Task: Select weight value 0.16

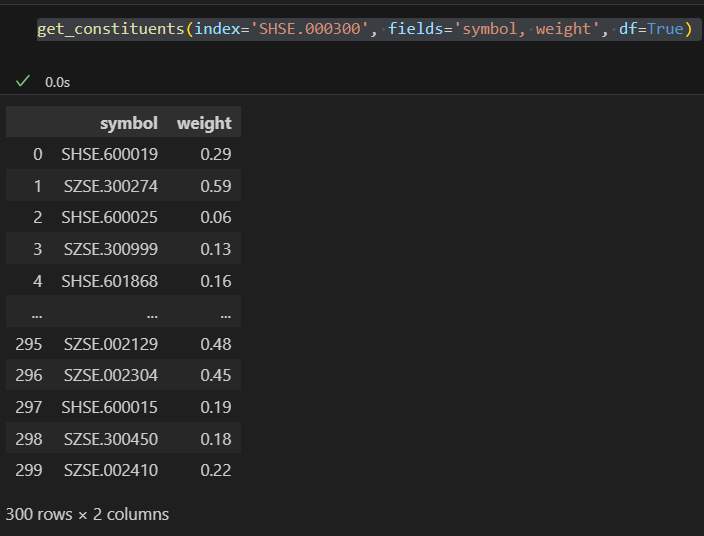Action: [216, 281]
